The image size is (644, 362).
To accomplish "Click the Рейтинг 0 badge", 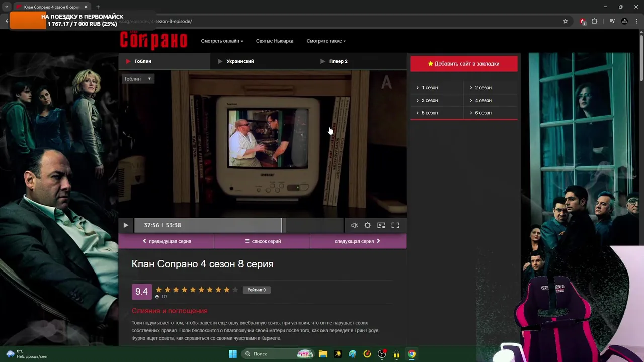I will (x=257, y=290).
